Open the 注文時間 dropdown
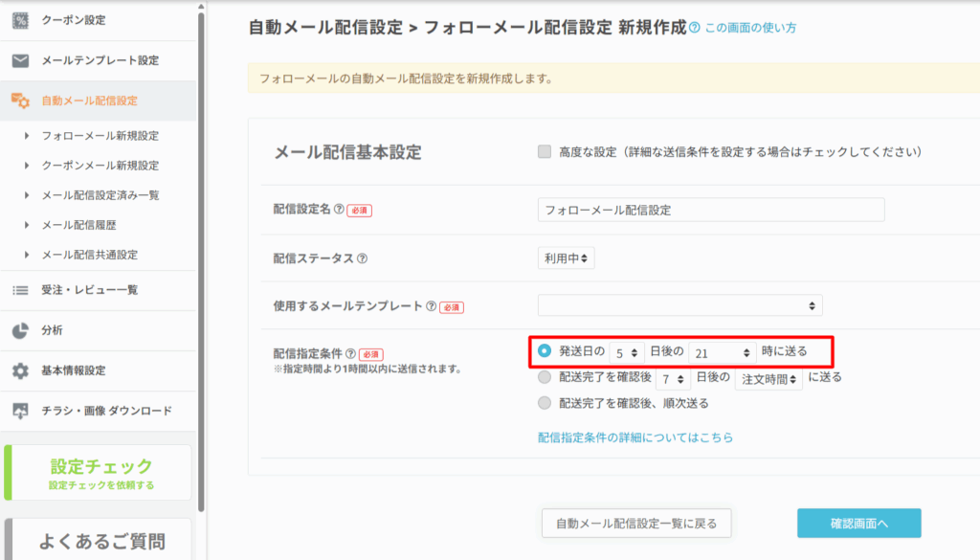 pos(768,379)
